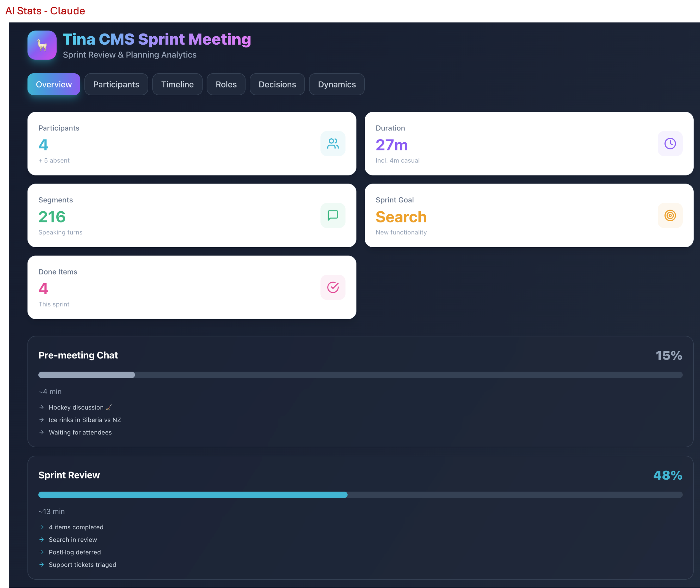700x588 pixels.
Task: View the Dynamics tab
Action: click(336, 84)
